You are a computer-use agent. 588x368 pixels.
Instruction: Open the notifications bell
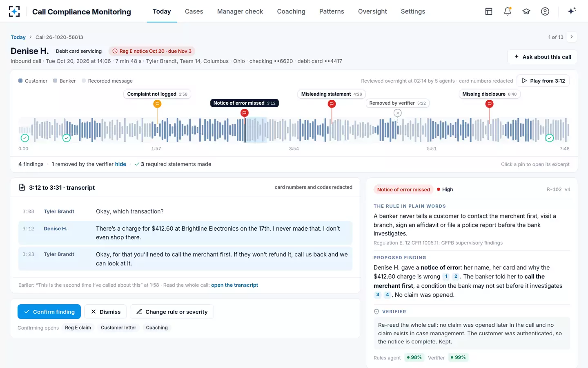(x=508, y=11)
